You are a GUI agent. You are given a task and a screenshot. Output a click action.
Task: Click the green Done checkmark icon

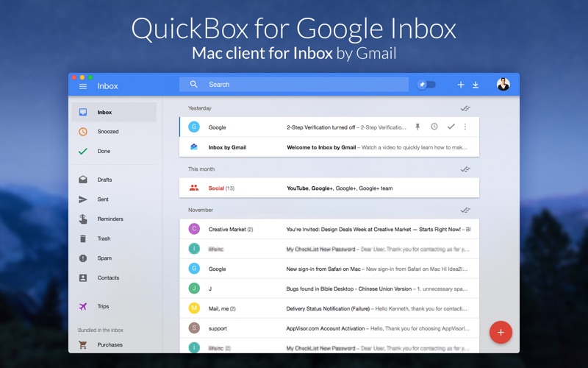pyautogui.click(x=83, y=151)
